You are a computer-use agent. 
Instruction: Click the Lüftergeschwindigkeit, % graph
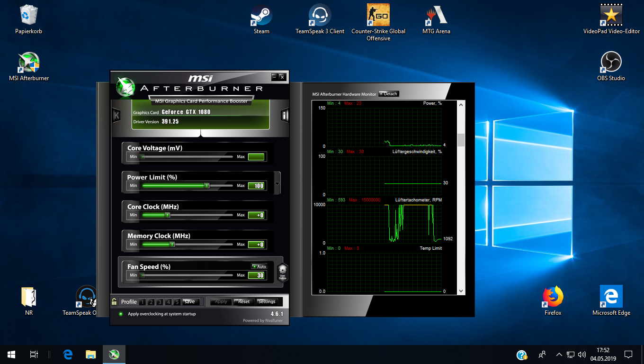click(385, 175)
